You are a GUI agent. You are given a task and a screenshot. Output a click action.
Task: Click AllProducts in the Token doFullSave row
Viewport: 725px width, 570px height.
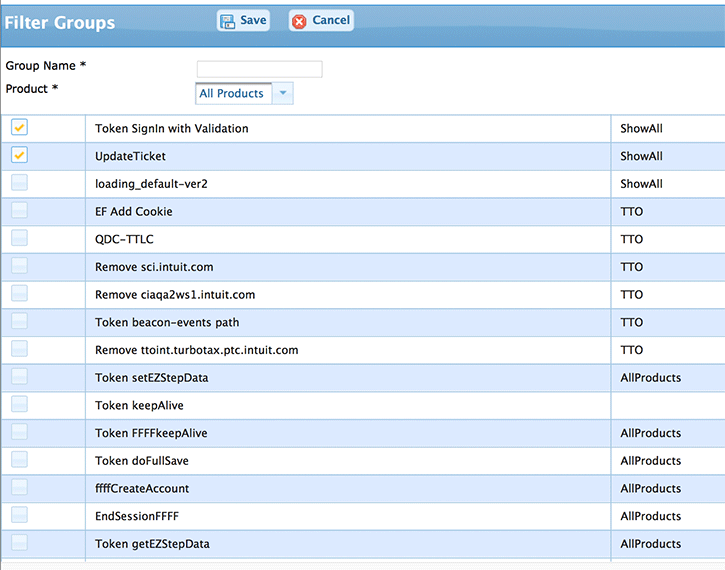[x=651, y=461]
